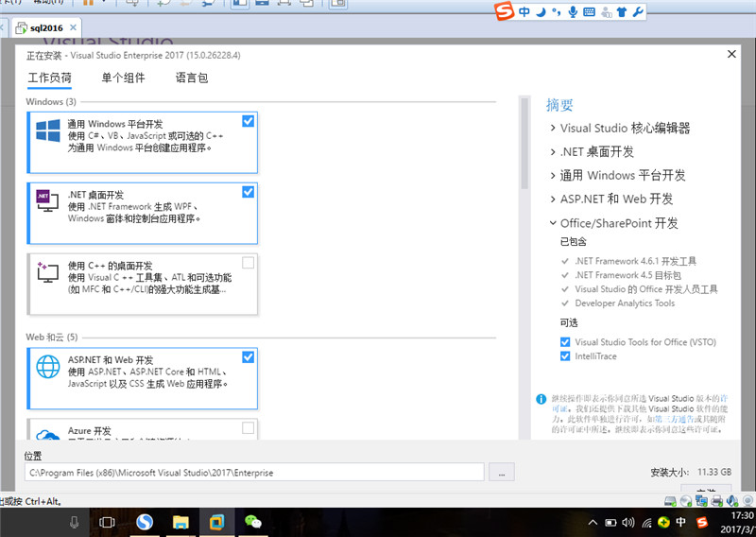The image size is (756, 537).
Task: Switch to the 语言包 tab
Action: [x=192, y=78]
